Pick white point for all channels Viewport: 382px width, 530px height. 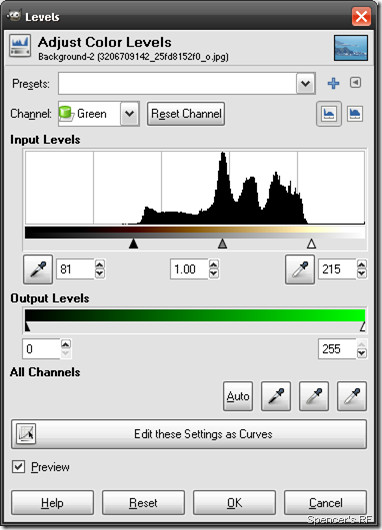click(352, 396)
